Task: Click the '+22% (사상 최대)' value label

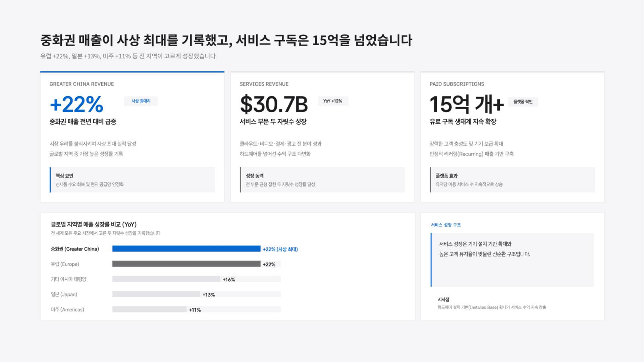Action: (x=280, y=249)
